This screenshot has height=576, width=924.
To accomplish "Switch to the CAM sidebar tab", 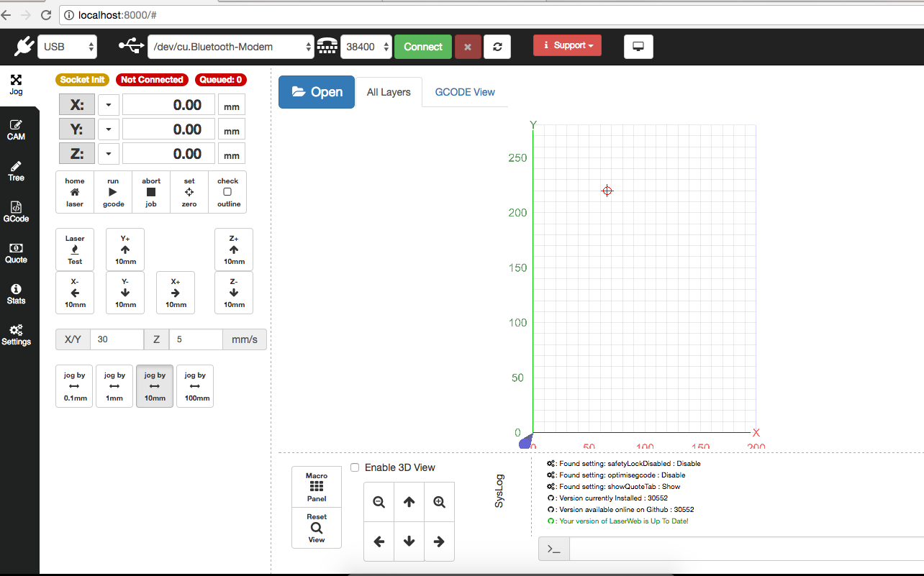I will pos(16,130).
